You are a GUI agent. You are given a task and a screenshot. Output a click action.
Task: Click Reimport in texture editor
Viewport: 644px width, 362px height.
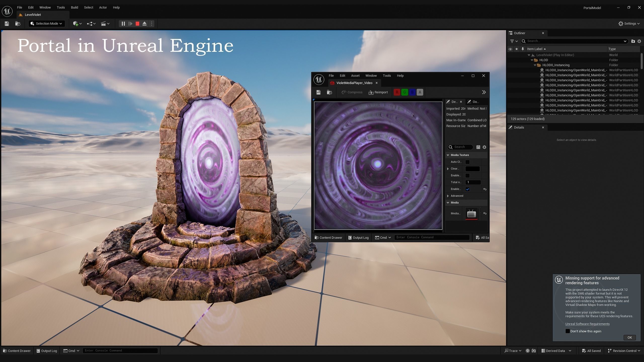click(378, 92)
